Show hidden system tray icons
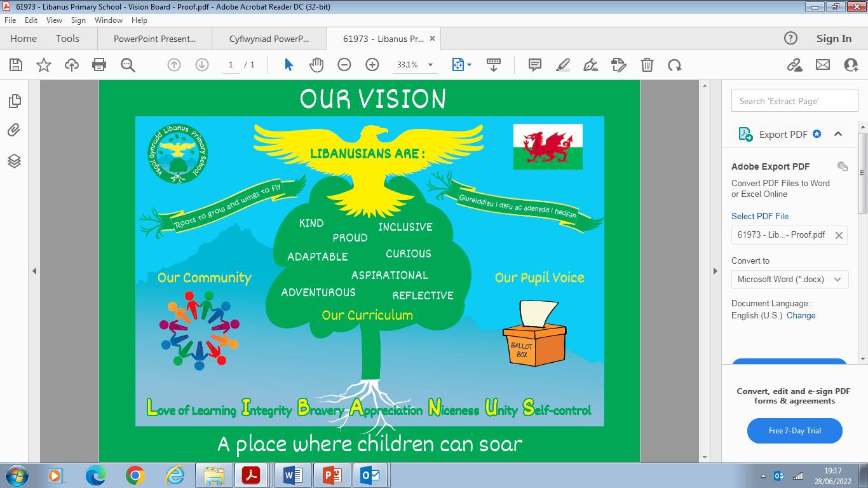Screen dimensions: 868x488 tap(763, 476)
